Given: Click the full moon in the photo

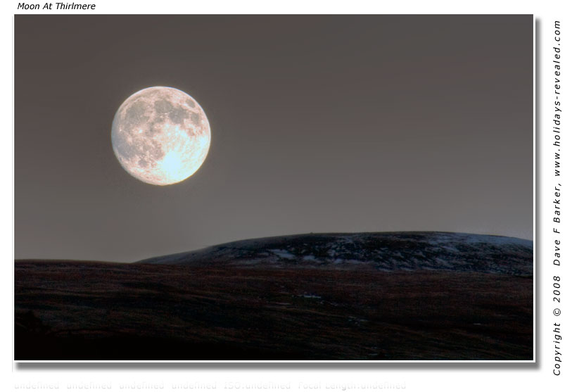Looking at the screenshot, I should pyautogui.click(x=160, y=135).
